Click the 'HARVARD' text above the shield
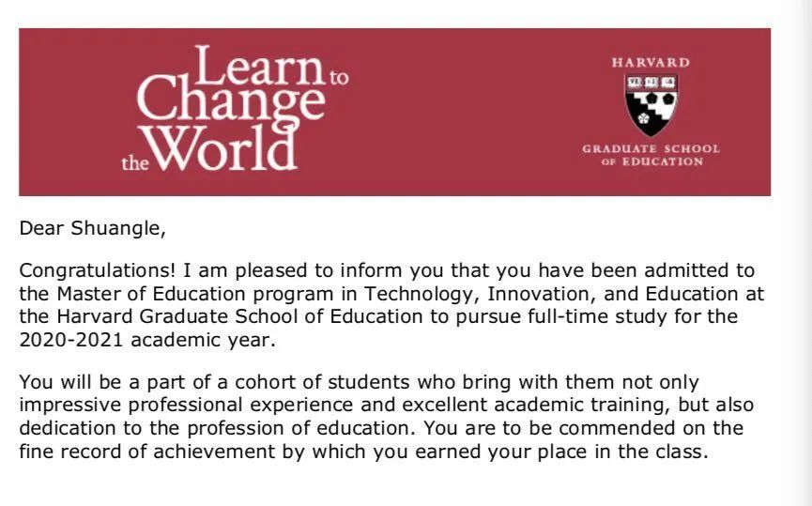The image size is (812, 506). point(651,63)
